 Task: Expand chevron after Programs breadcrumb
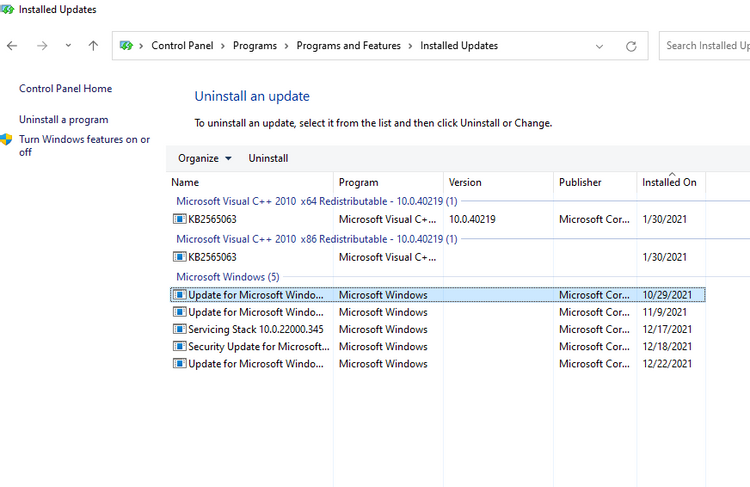[x=286, y=46]
